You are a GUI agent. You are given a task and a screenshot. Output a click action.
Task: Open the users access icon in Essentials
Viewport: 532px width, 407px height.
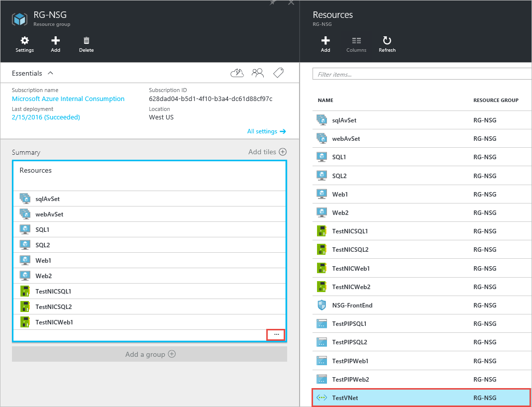tap(257, 73)
